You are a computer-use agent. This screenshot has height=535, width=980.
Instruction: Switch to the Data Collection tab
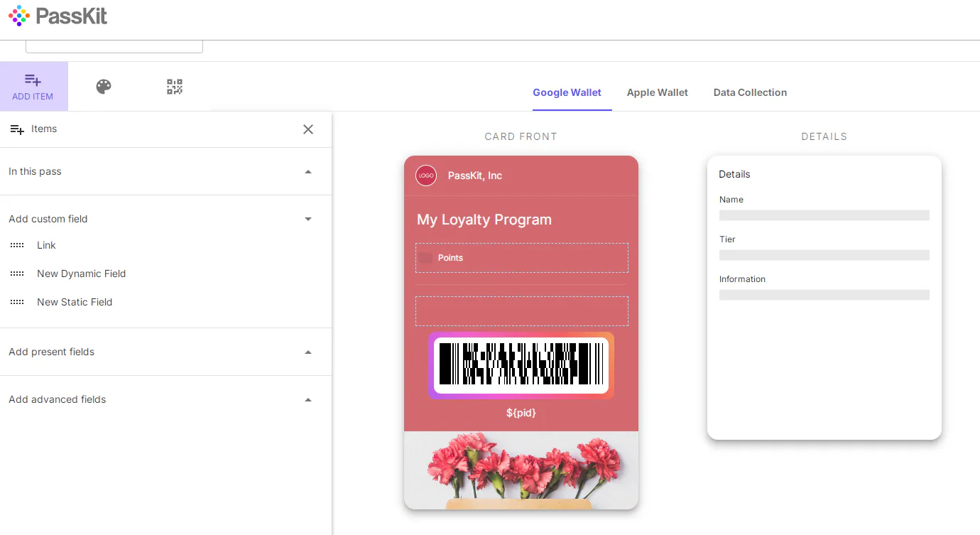750,92
